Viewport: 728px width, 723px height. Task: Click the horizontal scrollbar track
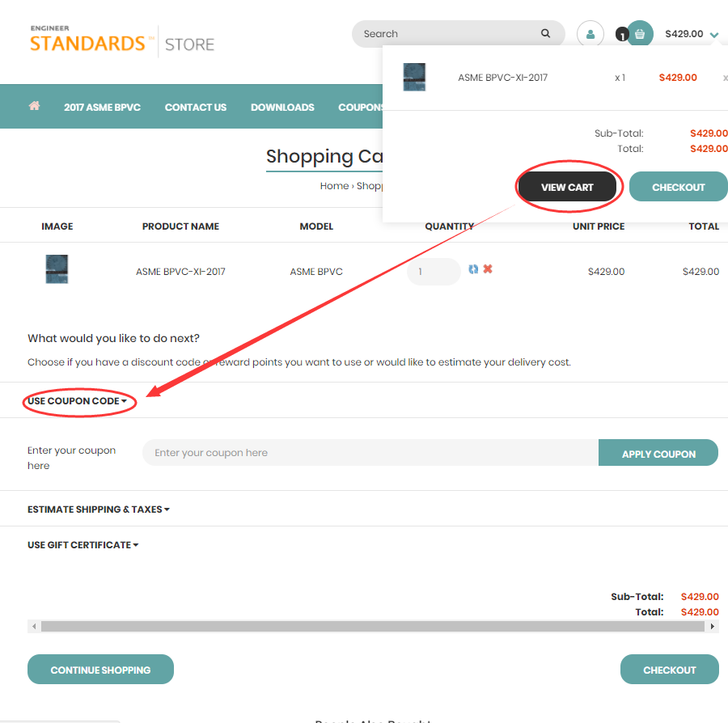coord(373,627)
